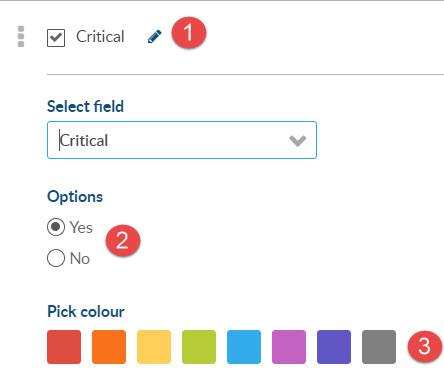Click the pencil edit icon beside Critical
The height and width of the screenshot is (390, 444).
(x=154, y=36)
